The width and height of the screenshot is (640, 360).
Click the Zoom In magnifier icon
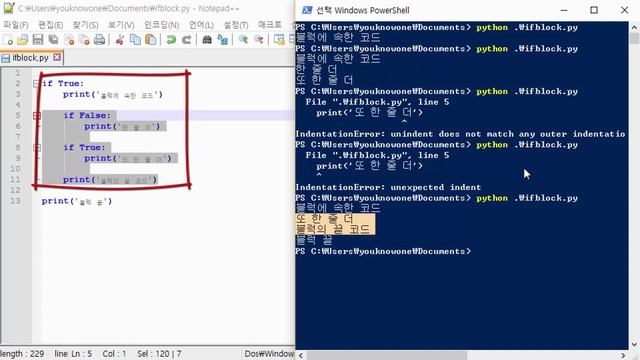coord(243,40)
